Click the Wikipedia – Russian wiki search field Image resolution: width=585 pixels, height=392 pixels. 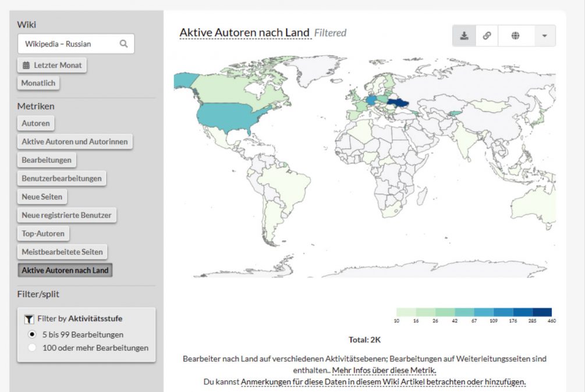click(70, 44)
